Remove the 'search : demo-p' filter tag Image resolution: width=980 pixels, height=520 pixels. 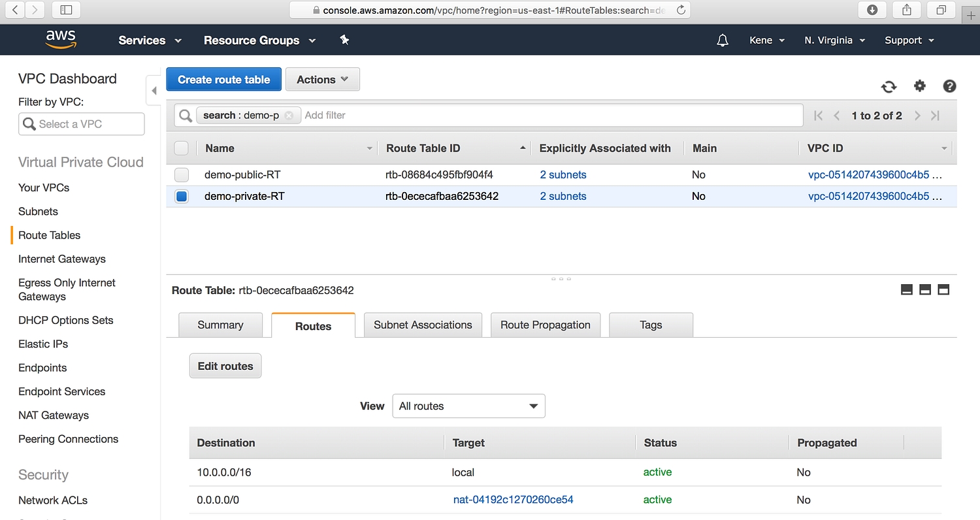(x=289, y=116)
